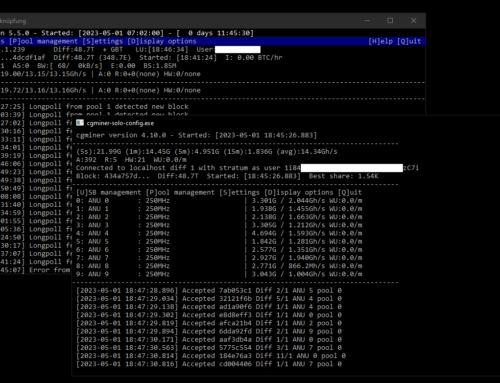Viewport: 500px width, 383px height.
Task: Click '3.301G / 2.044Gh/s' hashrate value
Action: pos(288,201)
